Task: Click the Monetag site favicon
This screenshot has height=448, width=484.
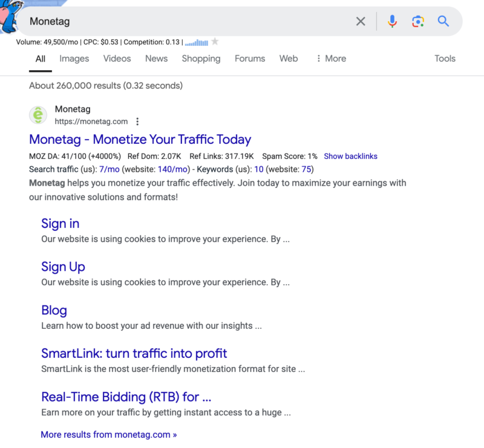Action: [x=38, y=114]
